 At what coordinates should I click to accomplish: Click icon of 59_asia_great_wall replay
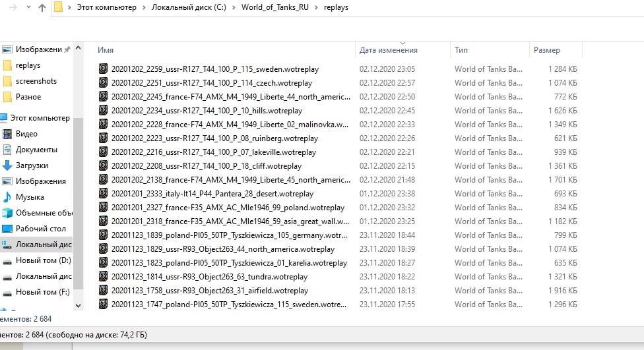click(x=103, y=221)
